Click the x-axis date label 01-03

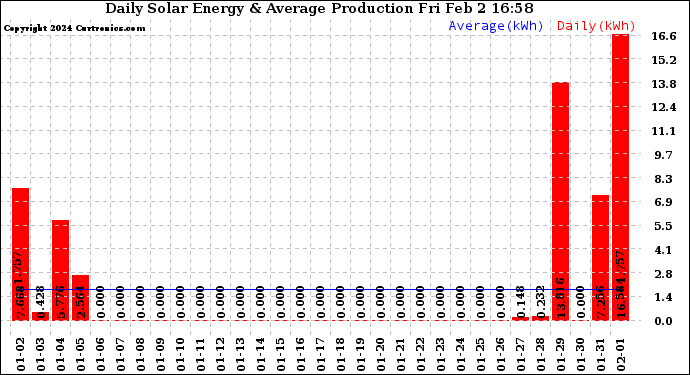tap(40, 355)
